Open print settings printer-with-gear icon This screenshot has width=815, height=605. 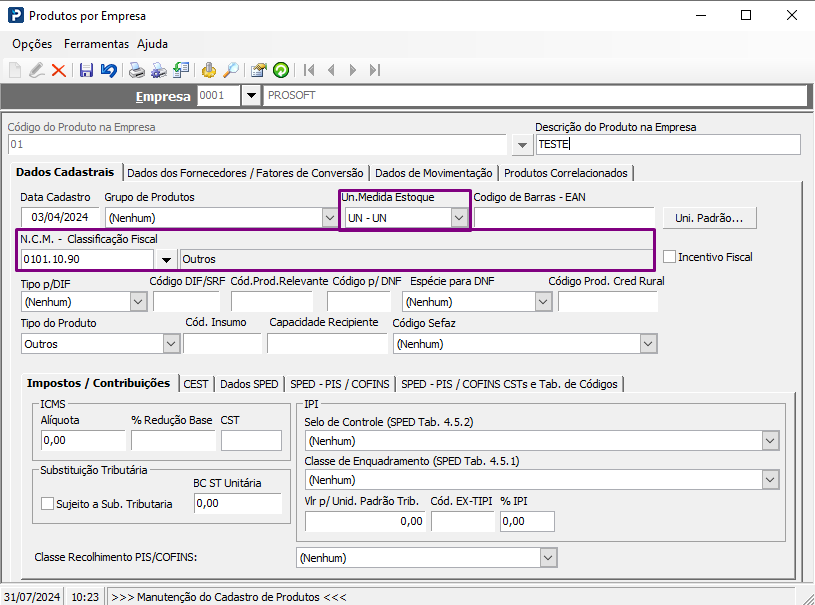coord(159,70)
